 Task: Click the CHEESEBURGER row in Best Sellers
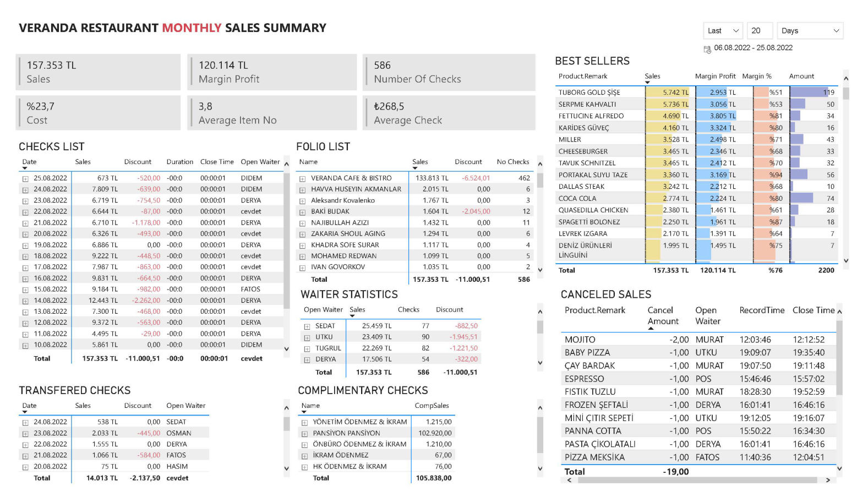pos(696,151)
